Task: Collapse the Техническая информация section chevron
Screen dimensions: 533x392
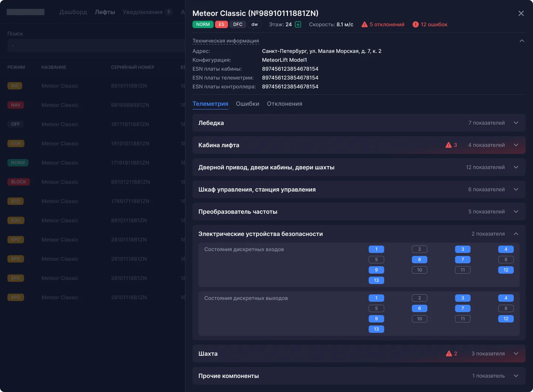Action: pyautogui.click(x=522, y=41)
